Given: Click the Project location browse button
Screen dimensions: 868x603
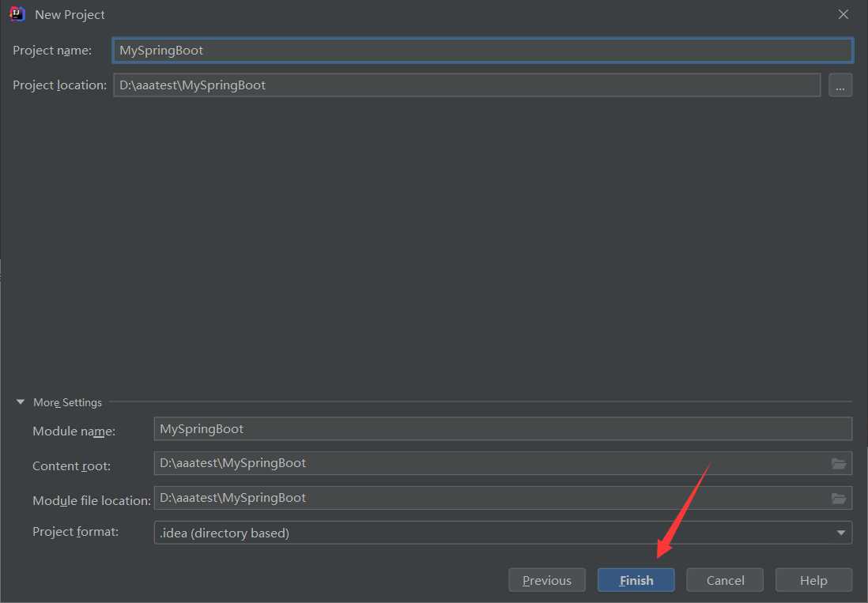Looking at the screenshot, I should click(x=840, y=85).
